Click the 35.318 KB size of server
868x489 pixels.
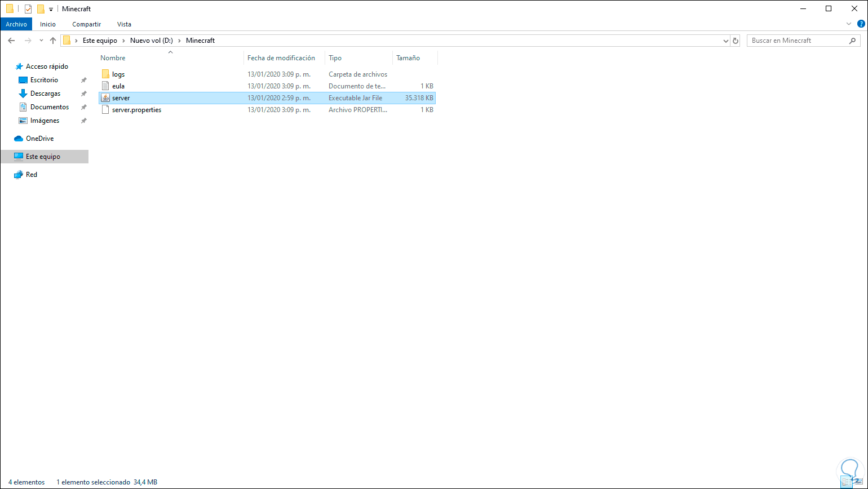pos(419,98)
